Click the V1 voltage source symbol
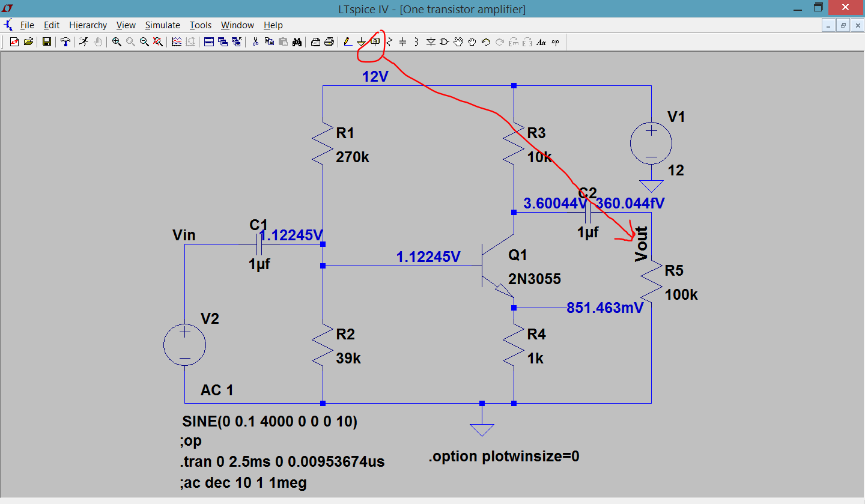Image resolution: width=865 pixels, height=504 pixels. click(x=651, y=144)
